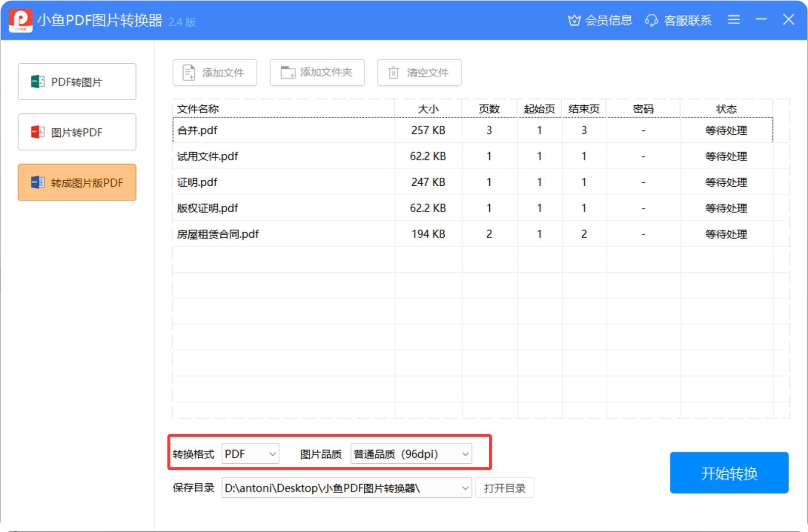The height and width of the screenshot is (532, 808).
Task: Expand the 转换格式 PDF dropdown
Action: click(251, 454)
